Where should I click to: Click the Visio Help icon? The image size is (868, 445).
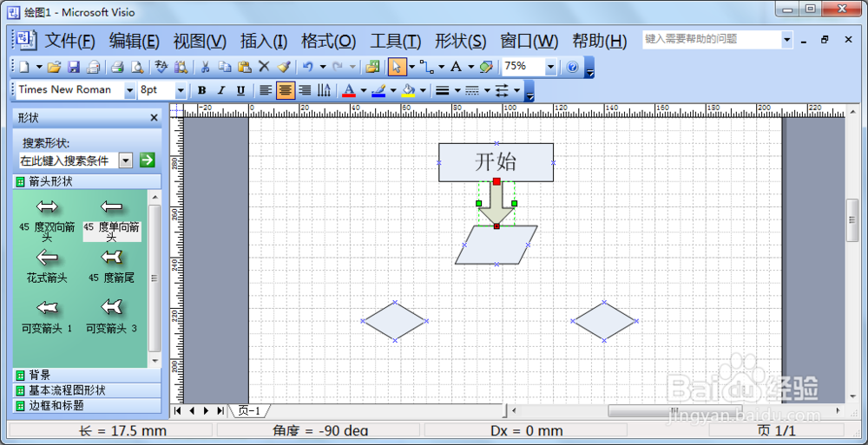click(x=572, y=67)
